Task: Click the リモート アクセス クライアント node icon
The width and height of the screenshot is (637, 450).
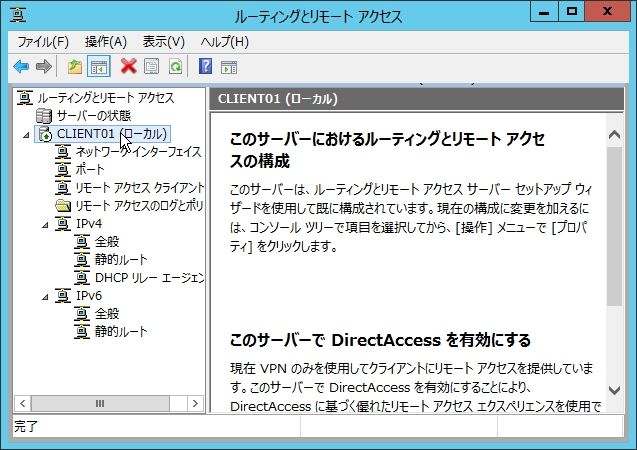Action: tap(63, 188)
